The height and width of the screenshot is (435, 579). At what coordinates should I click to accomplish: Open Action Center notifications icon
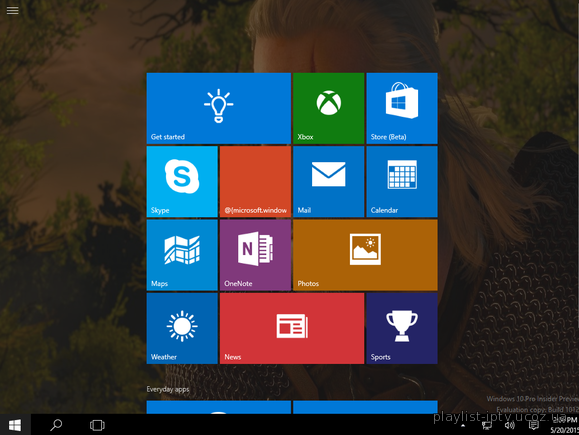point(533,425)
